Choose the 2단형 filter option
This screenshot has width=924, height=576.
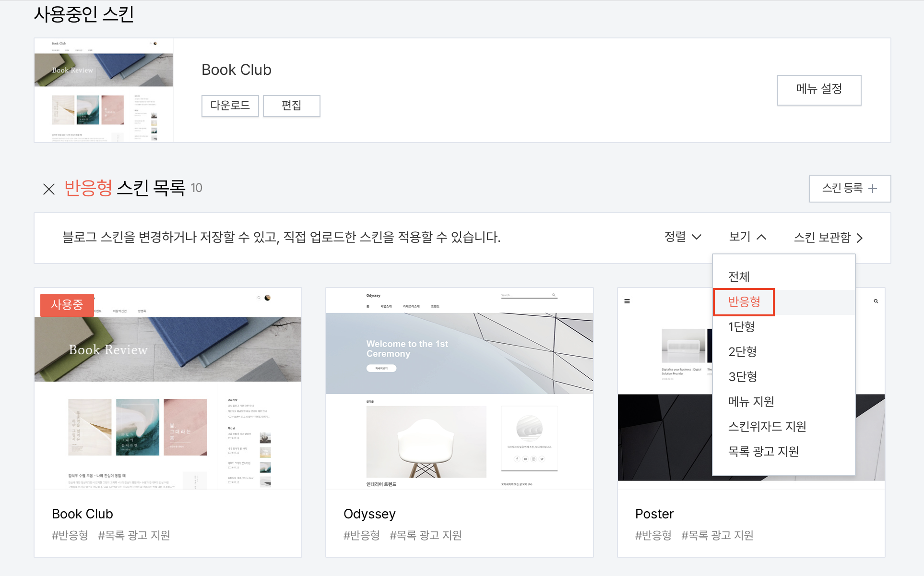coord(742,352)
